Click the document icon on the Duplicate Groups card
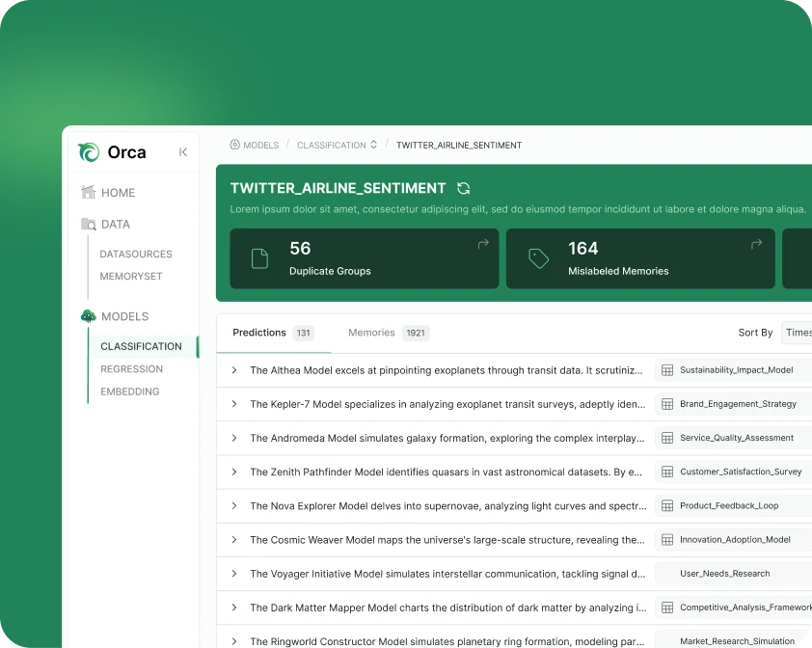 [x=259, y=258]
